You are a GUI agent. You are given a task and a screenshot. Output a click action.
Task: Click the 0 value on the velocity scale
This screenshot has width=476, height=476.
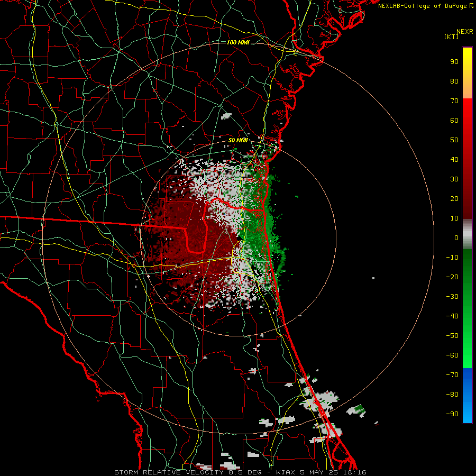[x=456, y=237]
